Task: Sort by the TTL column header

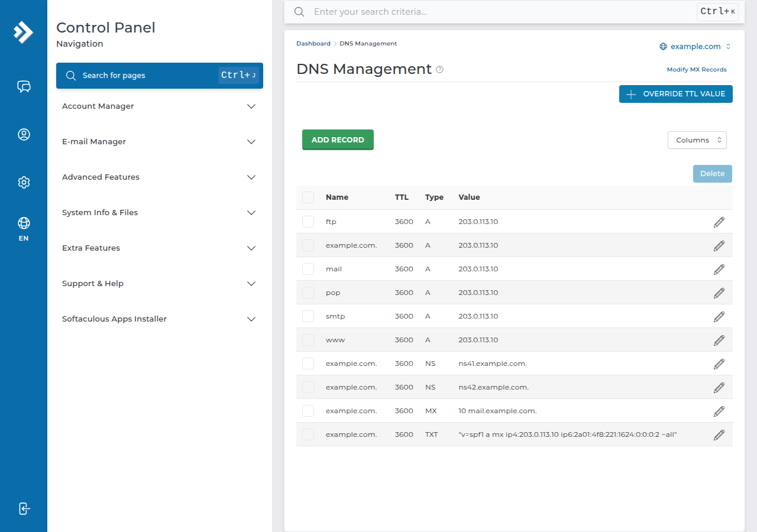Action: pyautogui.click(x=402, y=197)
